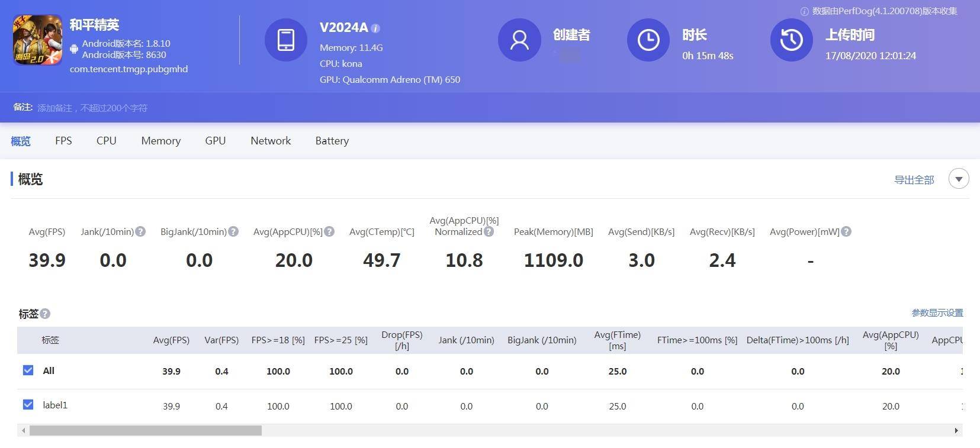Click the phone device icon
This screenshot has width=980, height=448.
click(x=286, y=40)
